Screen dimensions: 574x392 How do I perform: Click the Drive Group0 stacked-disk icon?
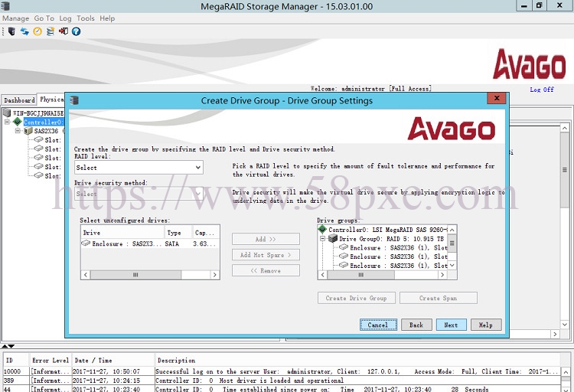pyautogui.click(x=333, y=239)
